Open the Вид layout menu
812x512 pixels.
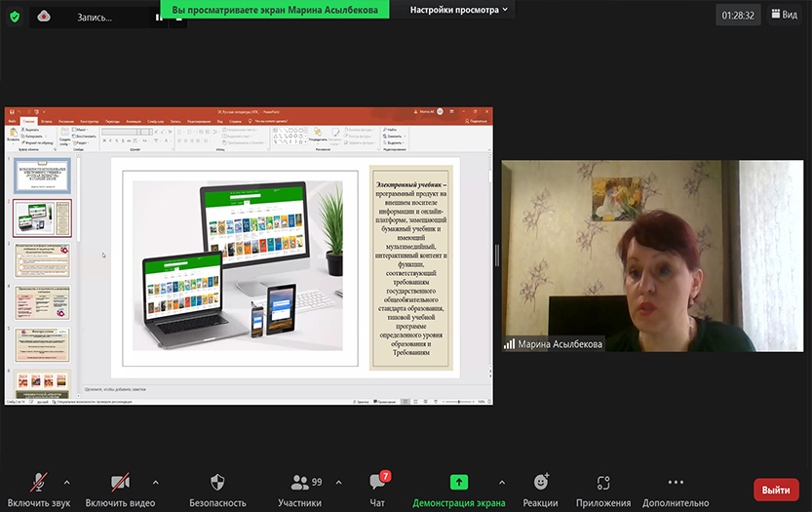point(783,15)
